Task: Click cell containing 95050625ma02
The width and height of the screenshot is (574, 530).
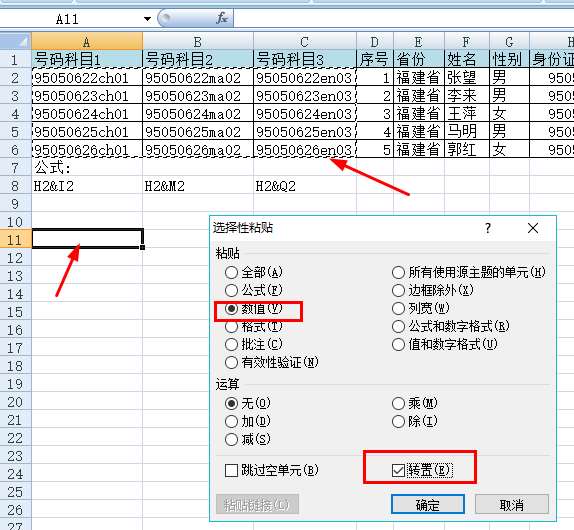Action: click(198, 131)
